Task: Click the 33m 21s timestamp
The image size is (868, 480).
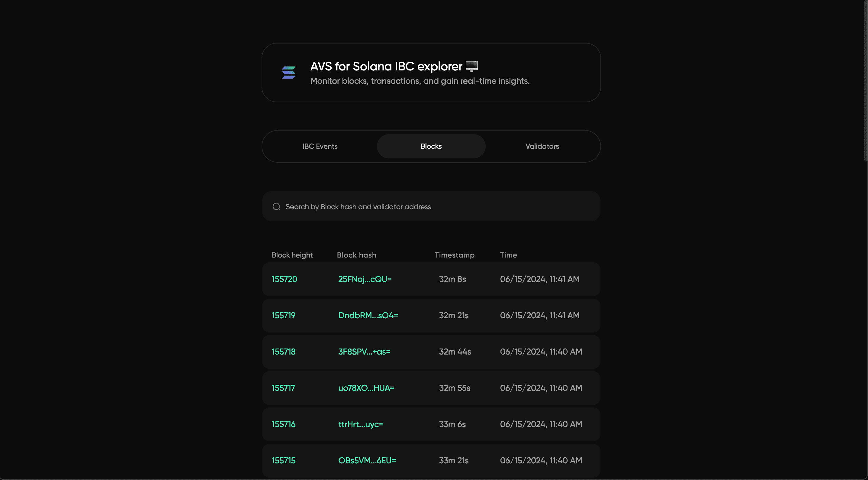Action: tap(454, 460)
